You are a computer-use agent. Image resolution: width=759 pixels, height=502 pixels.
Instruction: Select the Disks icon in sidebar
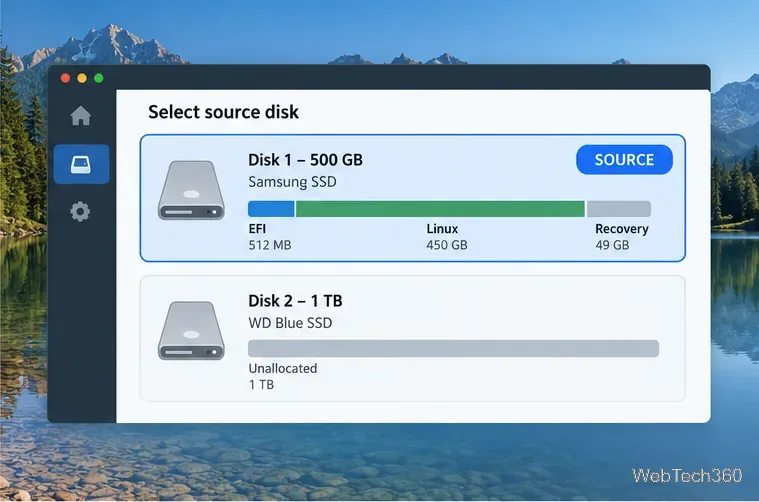(x=81, y=164)
